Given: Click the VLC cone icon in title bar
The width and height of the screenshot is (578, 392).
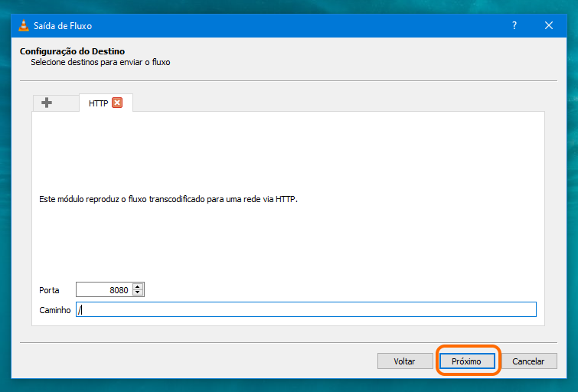Looking at the screenshot, I should click(x=24, y=25).
